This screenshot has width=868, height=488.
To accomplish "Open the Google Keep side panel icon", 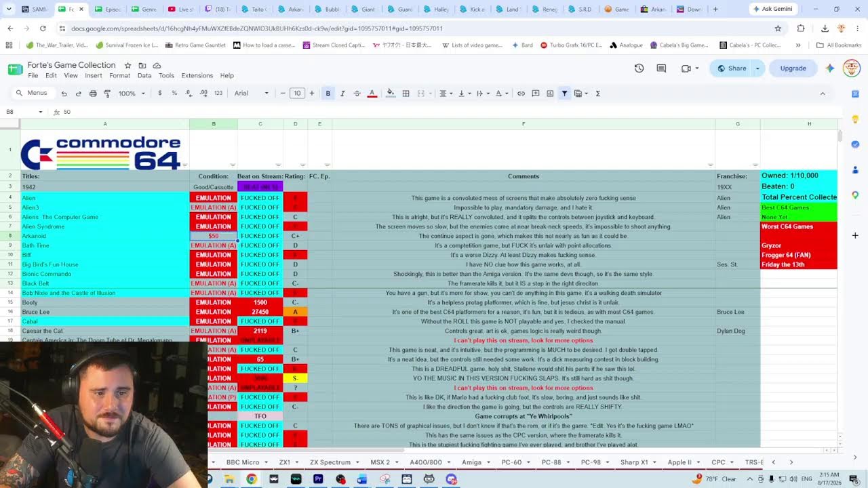I will pyautogui.click(x=855, y=119).
